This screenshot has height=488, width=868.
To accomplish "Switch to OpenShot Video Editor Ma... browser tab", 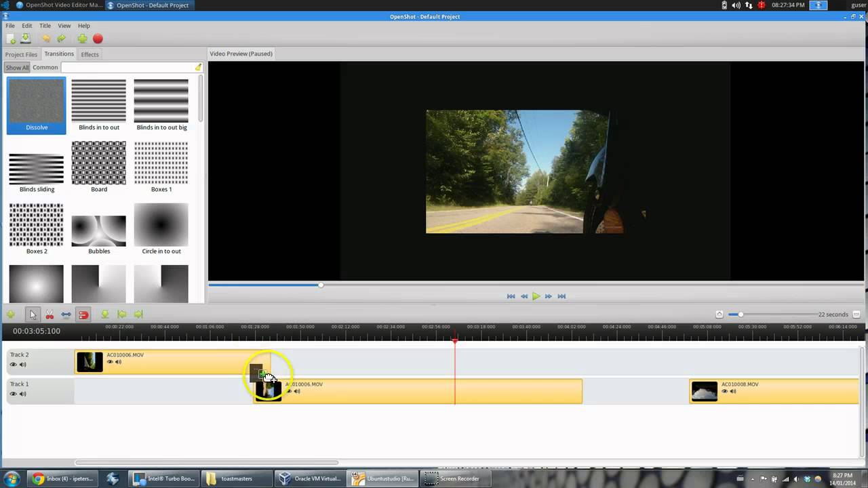I will point(58,5).
